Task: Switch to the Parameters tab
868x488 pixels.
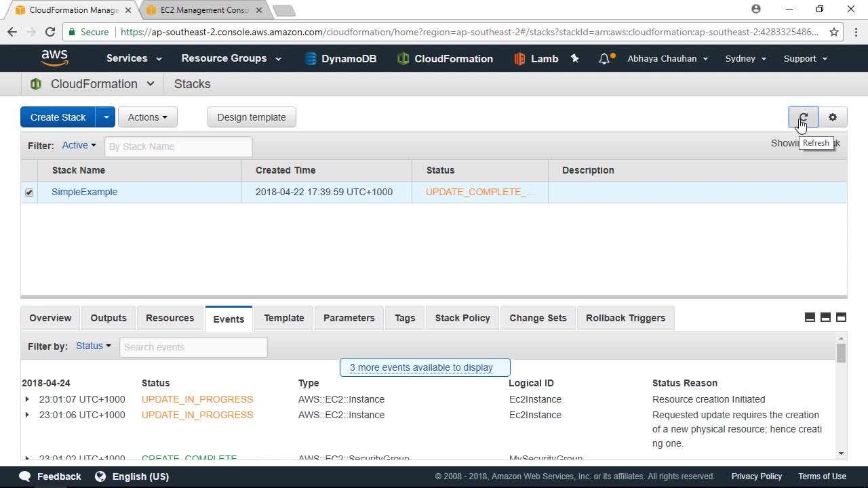Action: (349, 318)
